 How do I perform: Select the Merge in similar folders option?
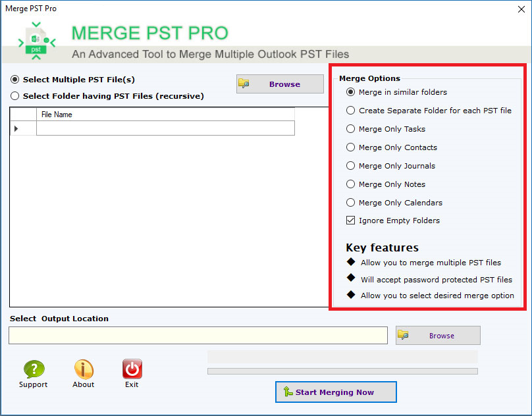pos(350,92)
